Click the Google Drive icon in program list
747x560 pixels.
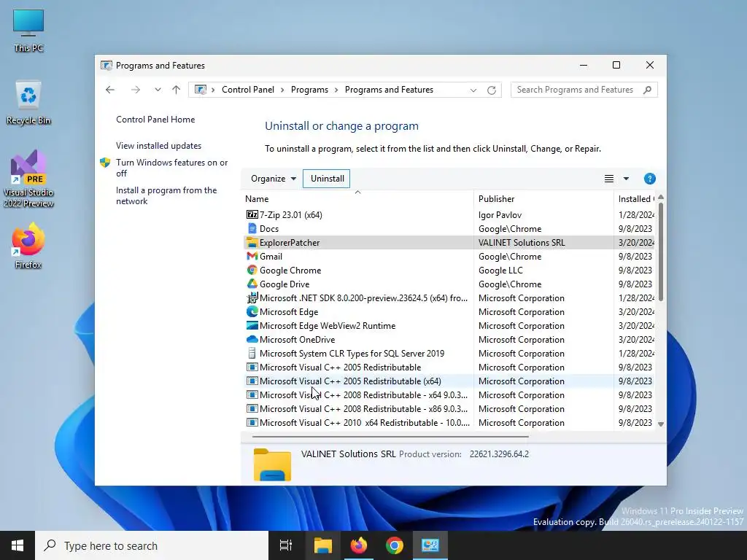click(x=252, y=284)
